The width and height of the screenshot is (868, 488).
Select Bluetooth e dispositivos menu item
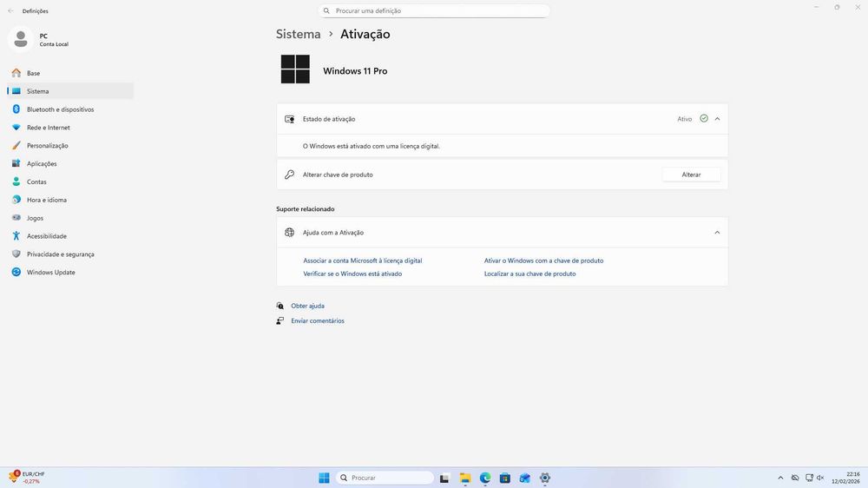tap(70, 109)
